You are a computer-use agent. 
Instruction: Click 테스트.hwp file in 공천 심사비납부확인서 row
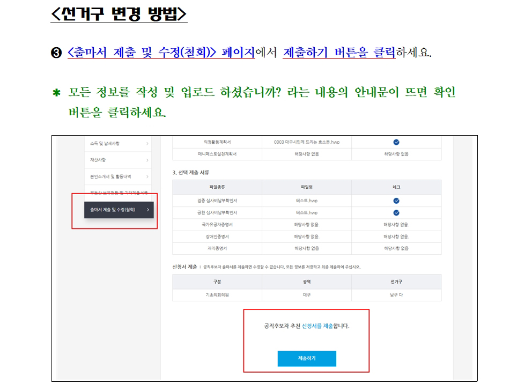coord(306,213)
